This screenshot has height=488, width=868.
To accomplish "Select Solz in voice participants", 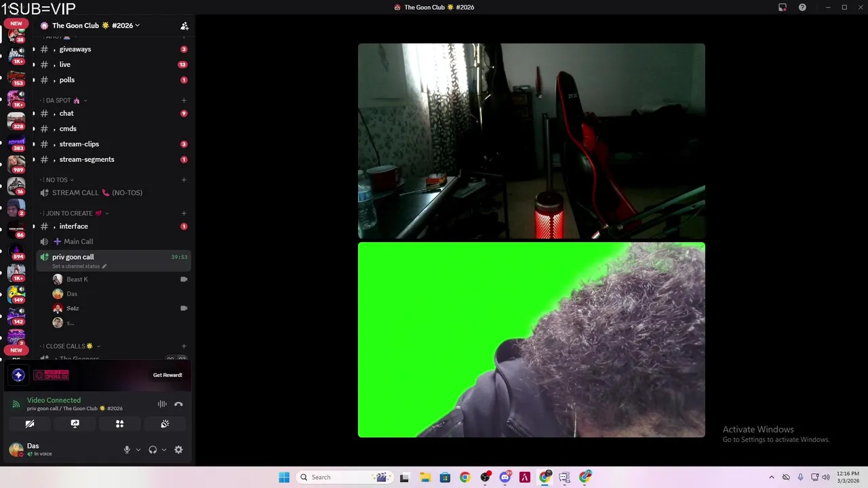I will [121, 308].
